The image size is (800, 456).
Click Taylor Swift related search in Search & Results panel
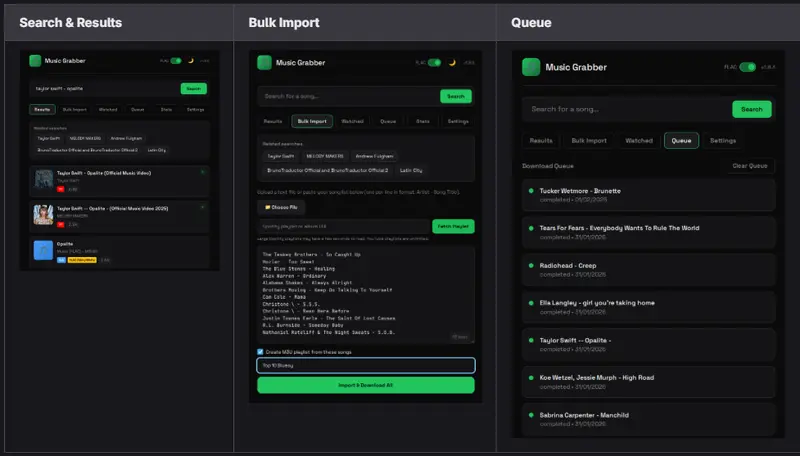48,138
